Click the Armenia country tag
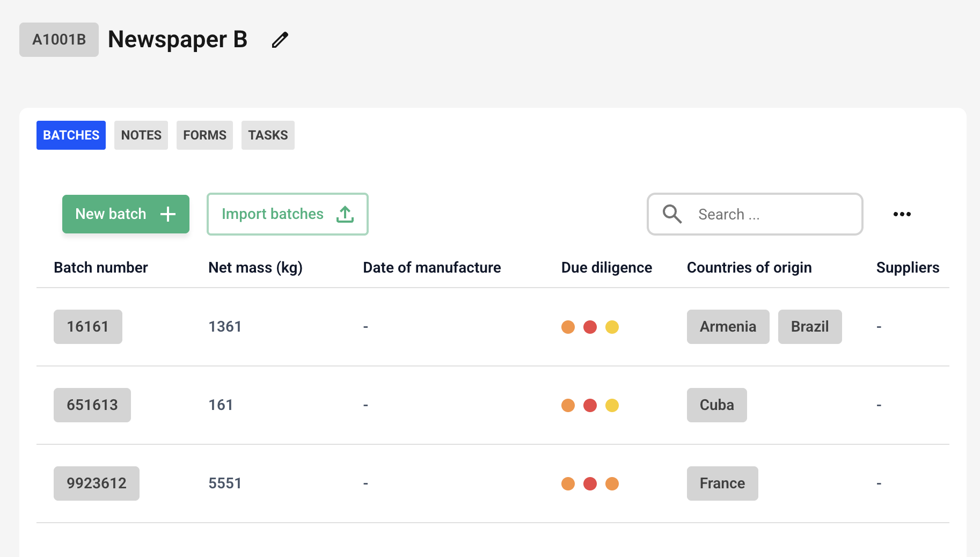Screen dimensions: 980x557 click(x=728, y=327)
